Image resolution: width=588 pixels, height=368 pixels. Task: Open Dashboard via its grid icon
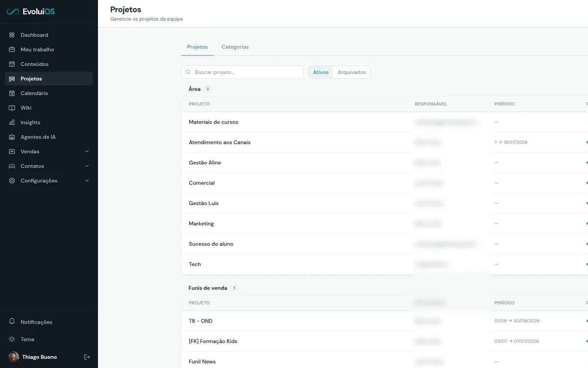(x=12, y=35)
